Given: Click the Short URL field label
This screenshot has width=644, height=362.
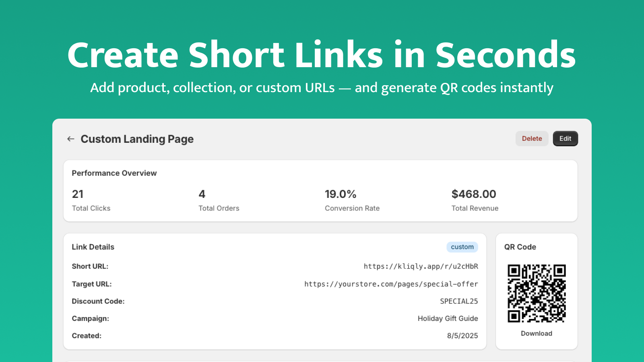Looking at the screenshot, I should [90, 266].
